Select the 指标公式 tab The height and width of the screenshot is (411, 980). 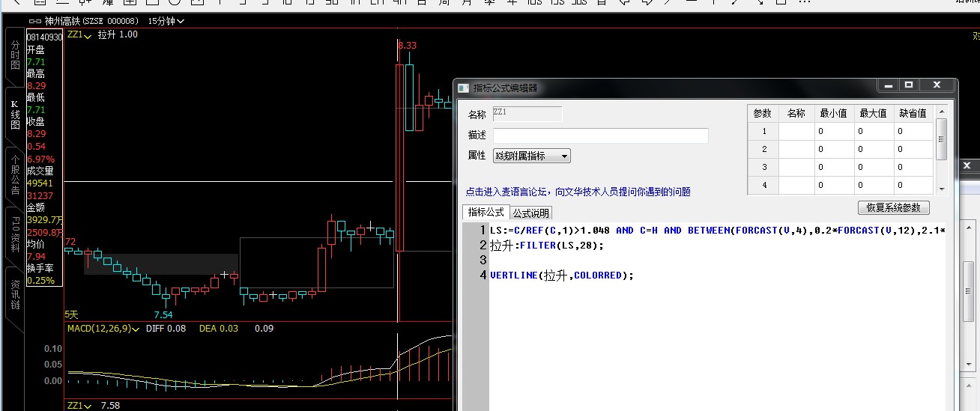click(x=486, y=213)
